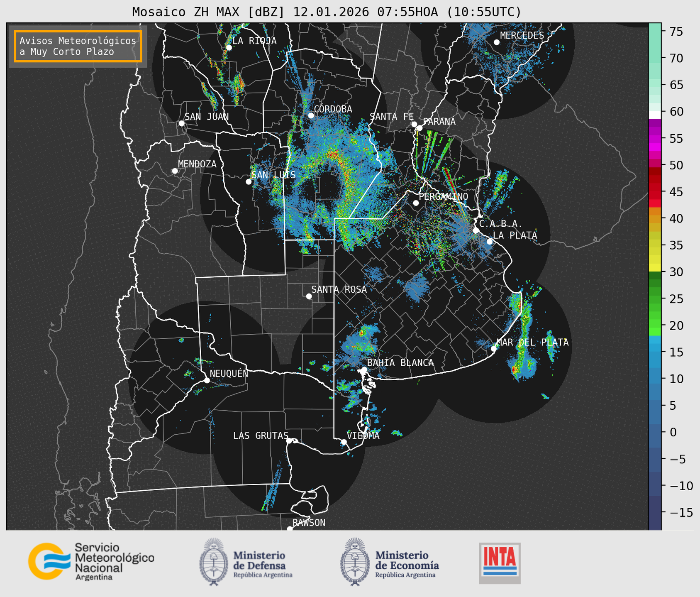
Task: Select the Córdoba city marker dot
Action: pyautogui.click(x=311, y=115)
